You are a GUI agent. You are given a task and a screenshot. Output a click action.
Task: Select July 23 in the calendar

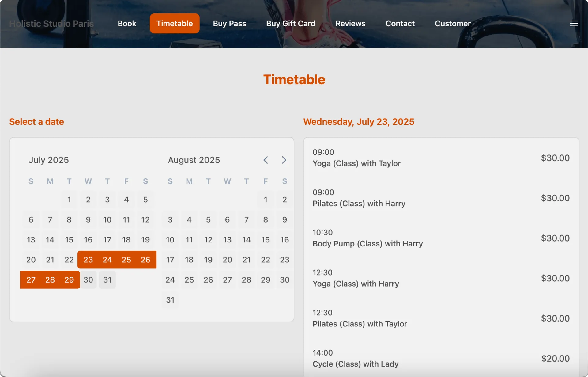click(88, 260)
